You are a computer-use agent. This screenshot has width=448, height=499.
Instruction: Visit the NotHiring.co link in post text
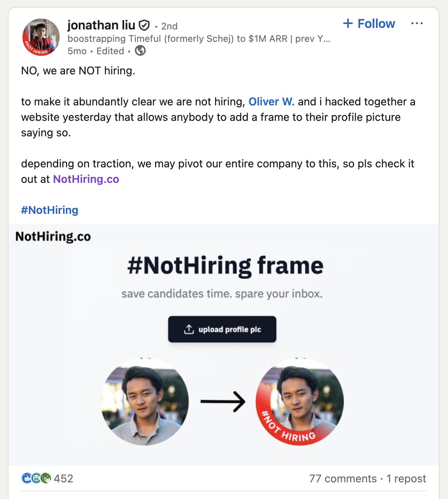pos(86,179)
